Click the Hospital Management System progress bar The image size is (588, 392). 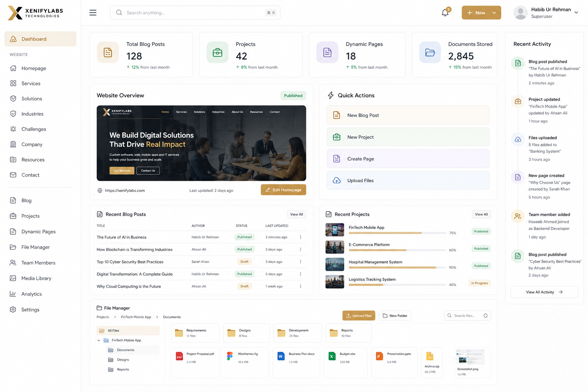point(397,268)
